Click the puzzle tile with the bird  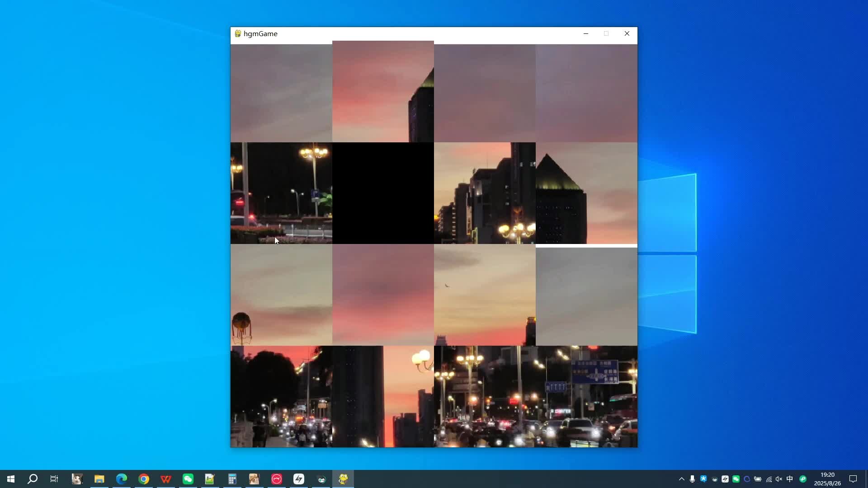[x=485, y=295]
